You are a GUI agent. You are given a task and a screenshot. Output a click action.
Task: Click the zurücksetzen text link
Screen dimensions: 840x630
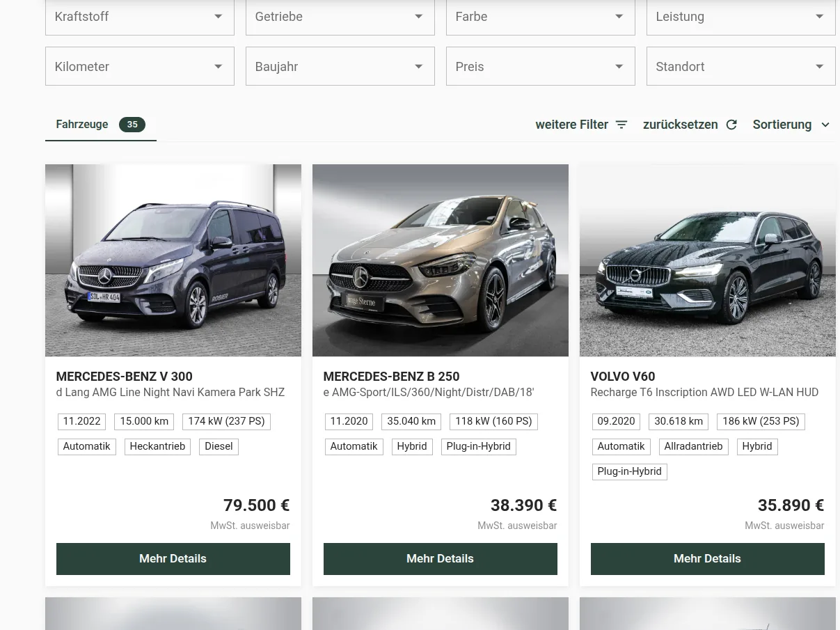coord(680,125)
